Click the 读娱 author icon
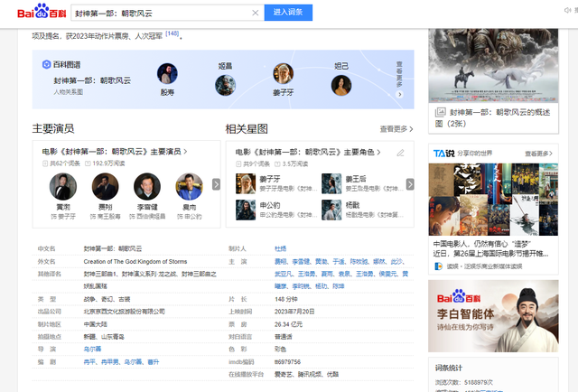This screenshot has height=392, width=578. tap(439, 266)
